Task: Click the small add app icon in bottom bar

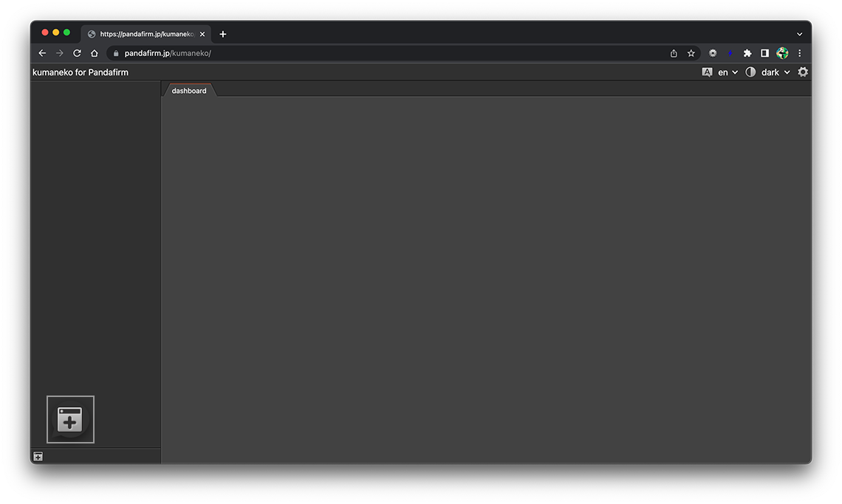Action: tap(38, 457)
